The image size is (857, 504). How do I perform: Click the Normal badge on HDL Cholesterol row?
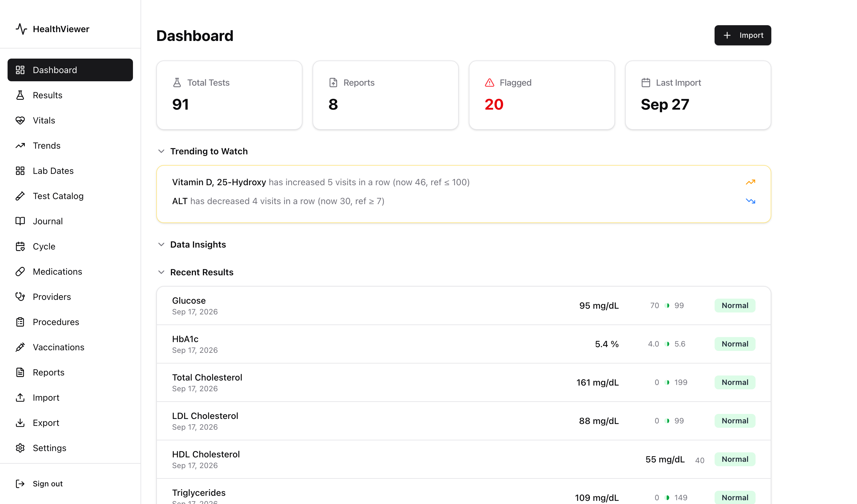click(735, 459)
